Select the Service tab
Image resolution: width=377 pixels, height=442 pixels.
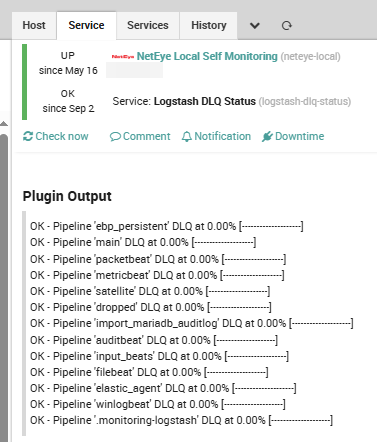[86, 26]
